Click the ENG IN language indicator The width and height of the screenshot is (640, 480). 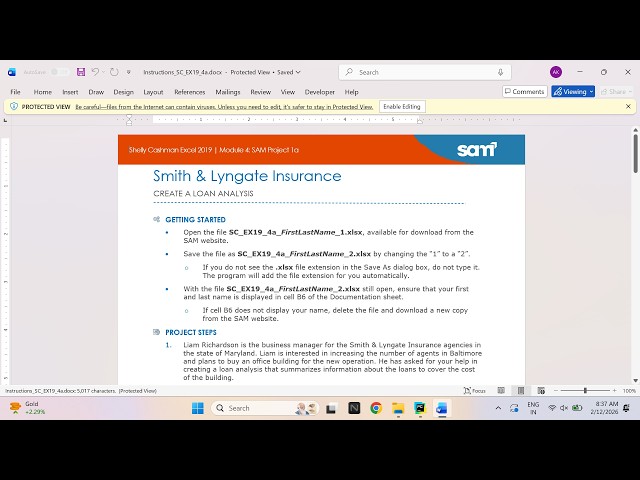[533, 408]
